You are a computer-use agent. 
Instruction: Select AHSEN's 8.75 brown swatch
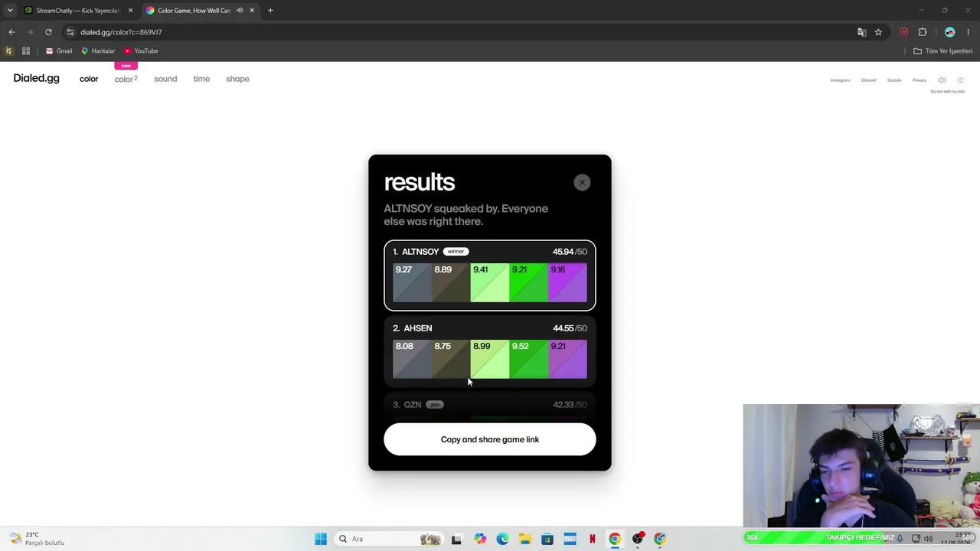click(451, 359)
